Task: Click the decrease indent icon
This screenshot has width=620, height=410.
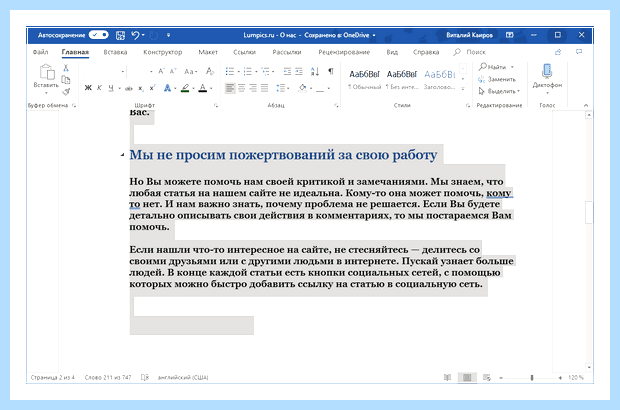Action: coord(287,72)
